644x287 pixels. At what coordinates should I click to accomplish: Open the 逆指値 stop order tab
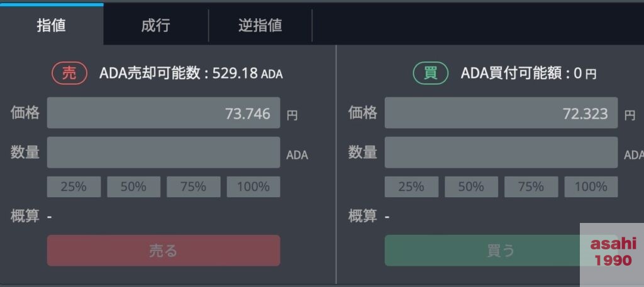click(260, 25)
